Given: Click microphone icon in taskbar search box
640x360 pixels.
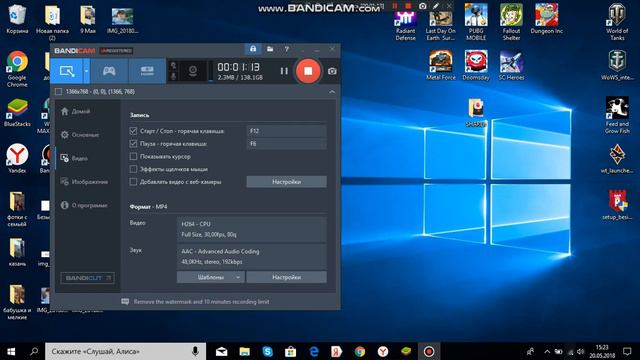Looking at the screenshot, I should point(195,351).
